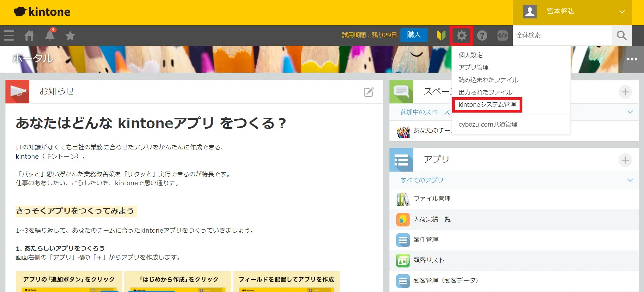Click the 入荷実績一覧 app icon
The width and height of the screenshot is (644, 292).
click(403, 219)
